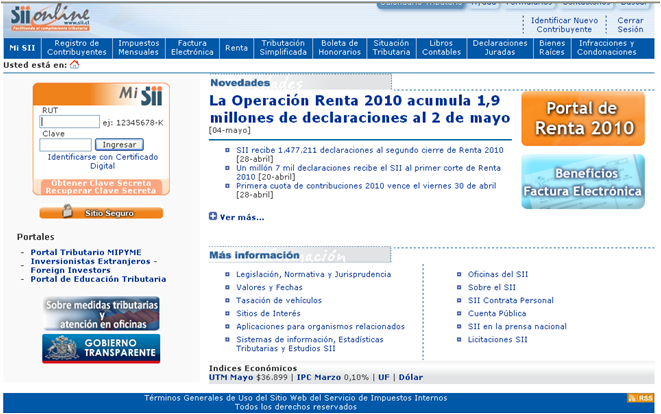The height and width of the screenshot is (414, 661).
Task: Open Registro de Contribuyentes menu
Action: pos(77,48)
